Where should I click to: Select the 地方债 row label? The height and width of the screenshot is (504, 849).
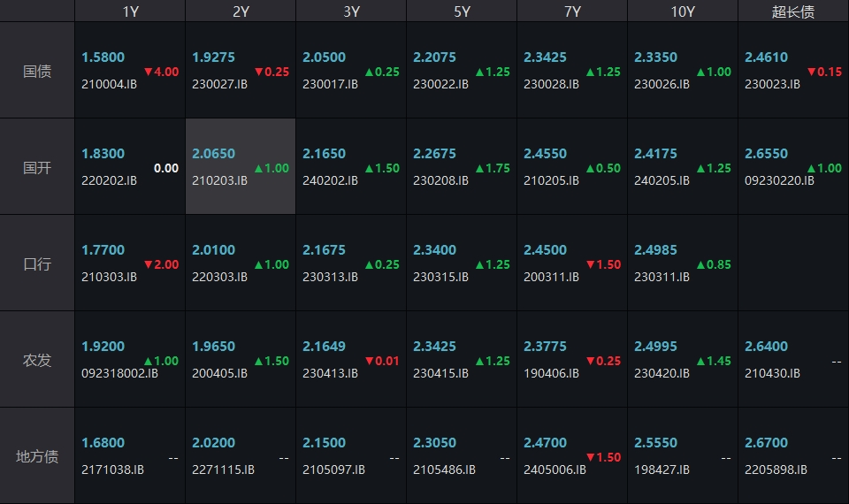click(x=37, y=456)
